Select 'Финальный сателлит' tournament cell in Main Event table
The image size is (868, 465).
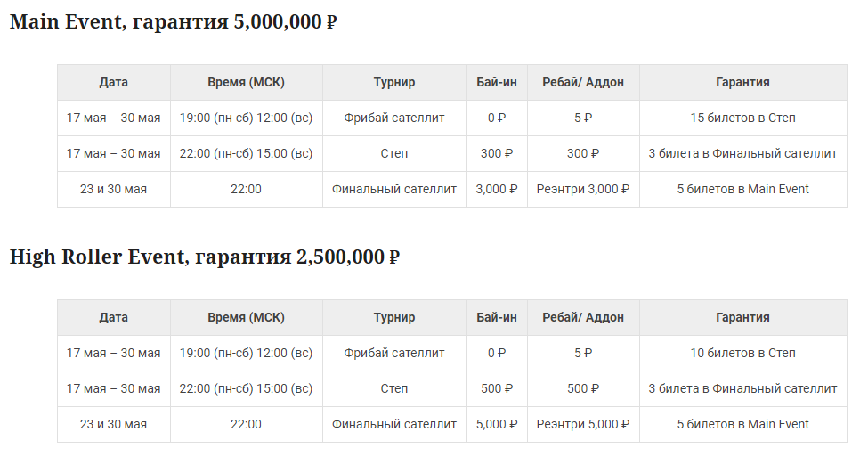[x=394, y=189]
